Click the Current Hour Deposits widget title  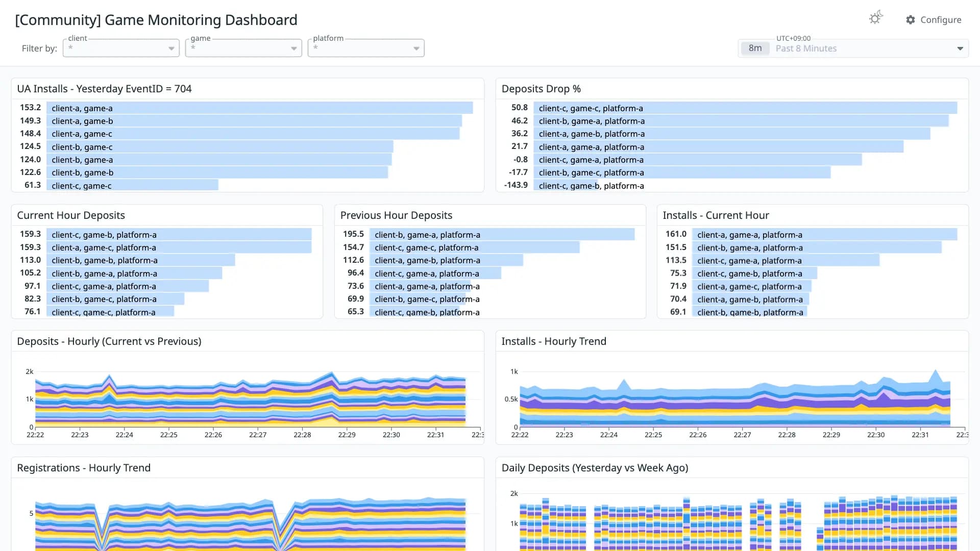[x=71, y=215]
